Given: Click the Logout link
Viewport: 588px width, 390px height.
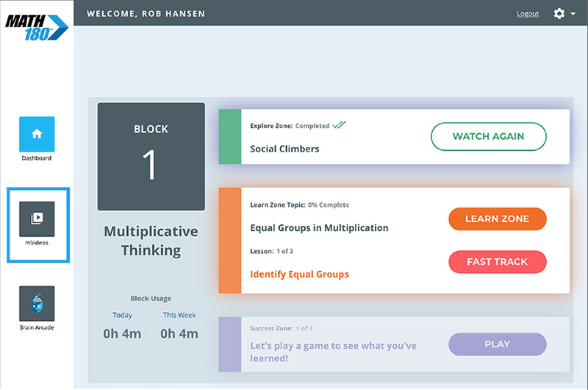Looking at the screenshot, I should pos(528,14).
